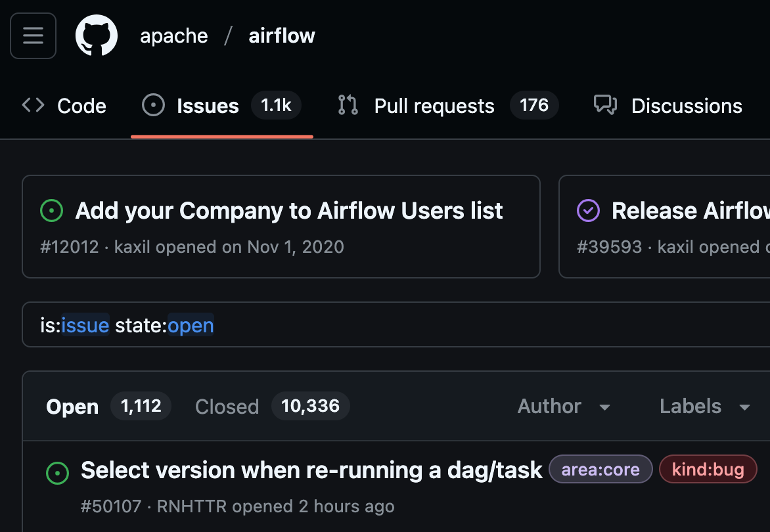
Task: Open the Pull requests tab
Action: (x=434, y=106)
